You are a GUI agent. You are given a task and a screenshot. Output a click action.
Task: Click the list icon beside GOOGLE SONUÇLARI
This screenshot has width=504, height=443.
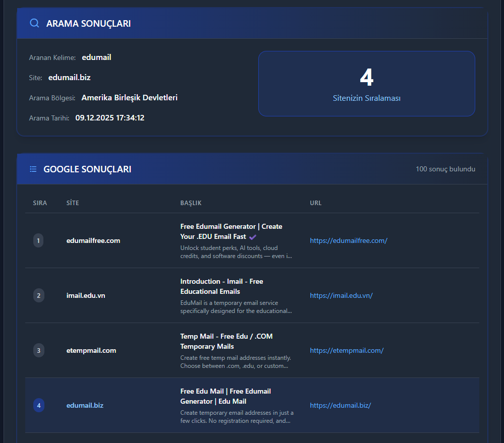[x=33, y=169]
